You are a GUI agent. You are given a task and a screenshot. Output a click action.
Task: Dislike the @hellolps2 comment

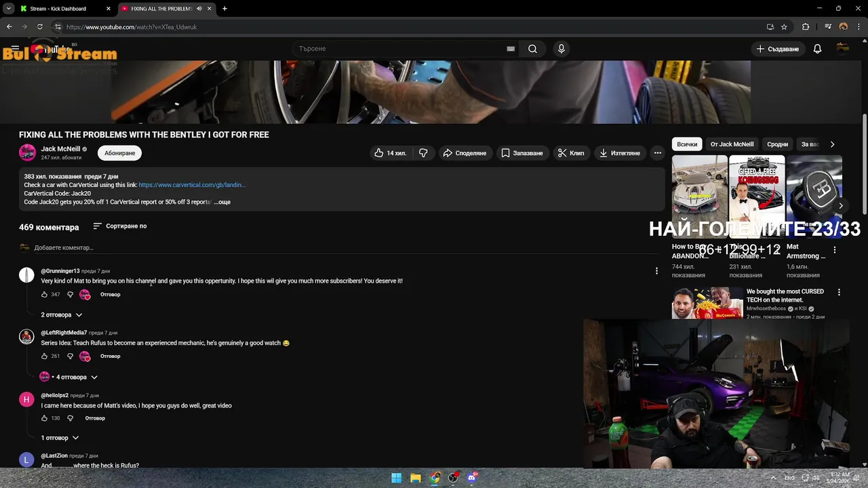click(x=70, y=418)
